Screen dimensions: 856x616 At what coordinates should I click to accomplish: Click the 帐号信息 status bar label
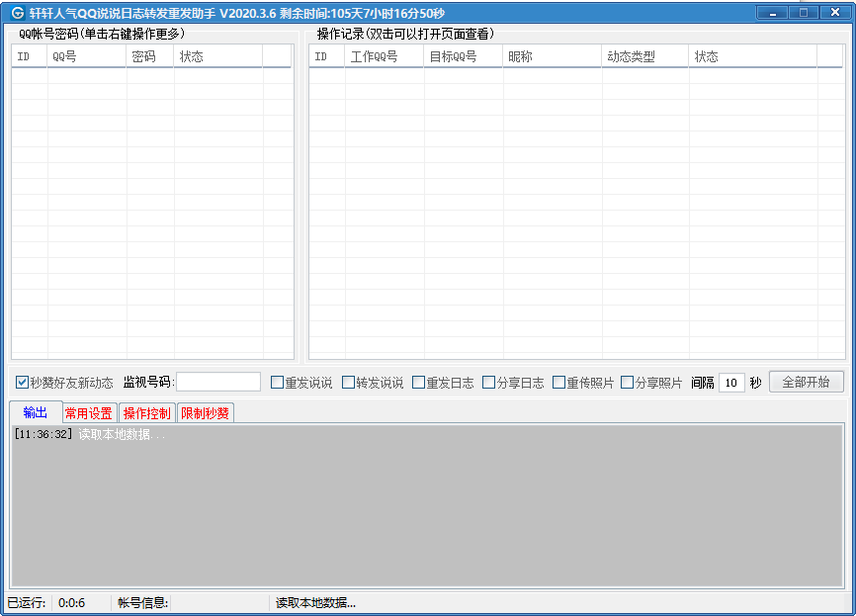click(142, 603)
